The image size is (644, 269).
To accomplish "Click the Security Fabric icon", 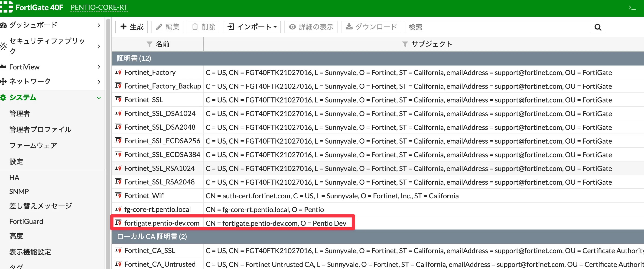I will [3, 46].
